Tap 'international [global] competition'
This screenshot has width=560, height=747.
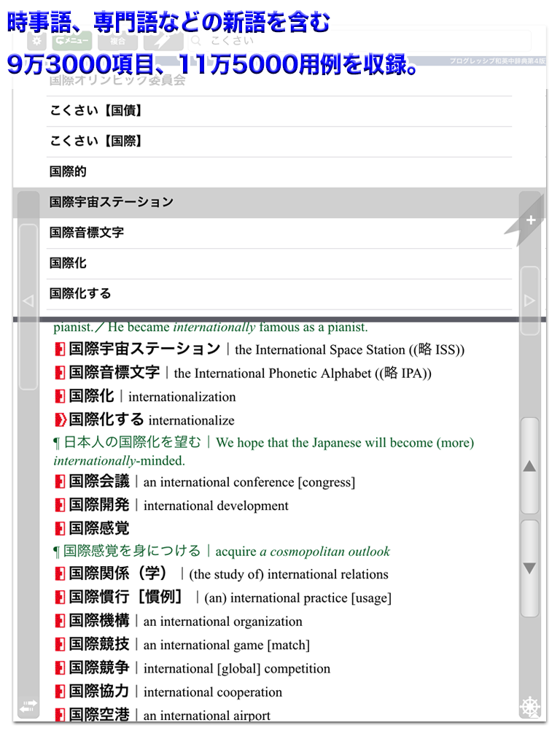[237, 669]
